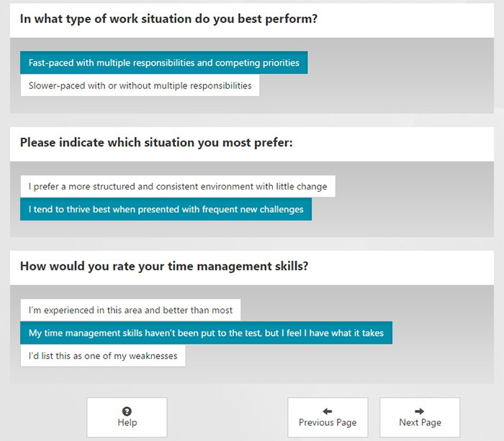
Task: Click the time management skills question heading
Action: point(164,267)
